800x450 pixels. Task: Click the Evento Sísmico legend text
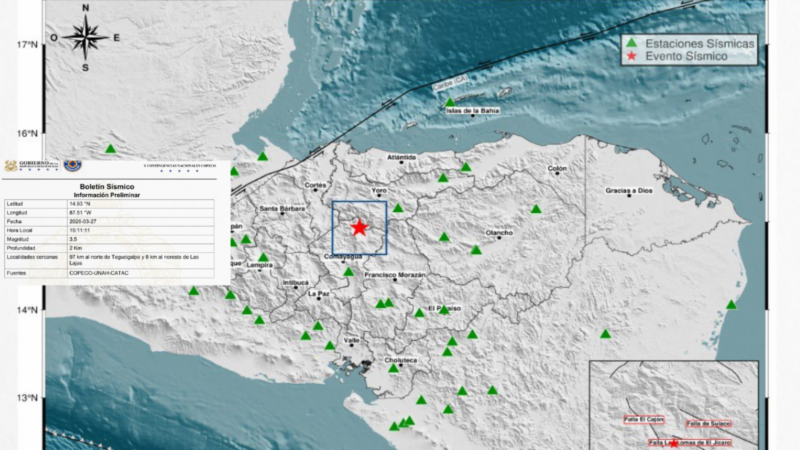pos(686,58)
